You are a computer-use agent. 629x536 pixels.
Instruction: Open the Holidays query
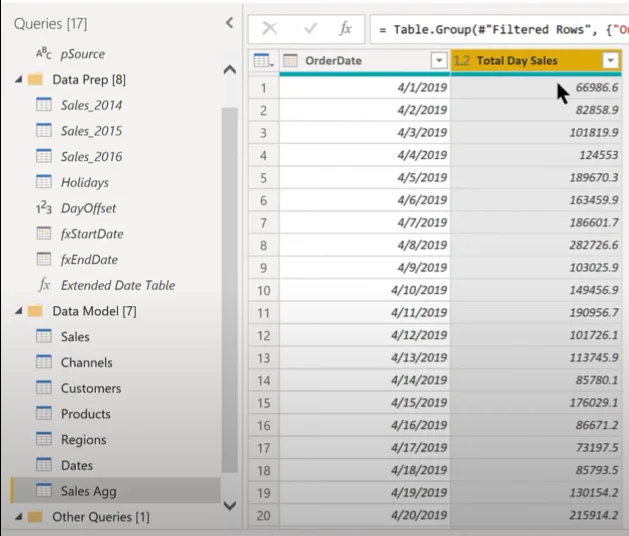click(x=85, y=183)
